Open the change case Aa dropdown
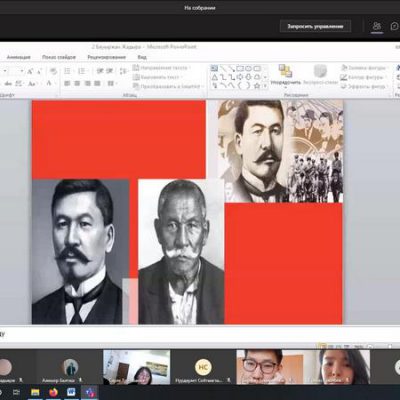 point(32,84)
